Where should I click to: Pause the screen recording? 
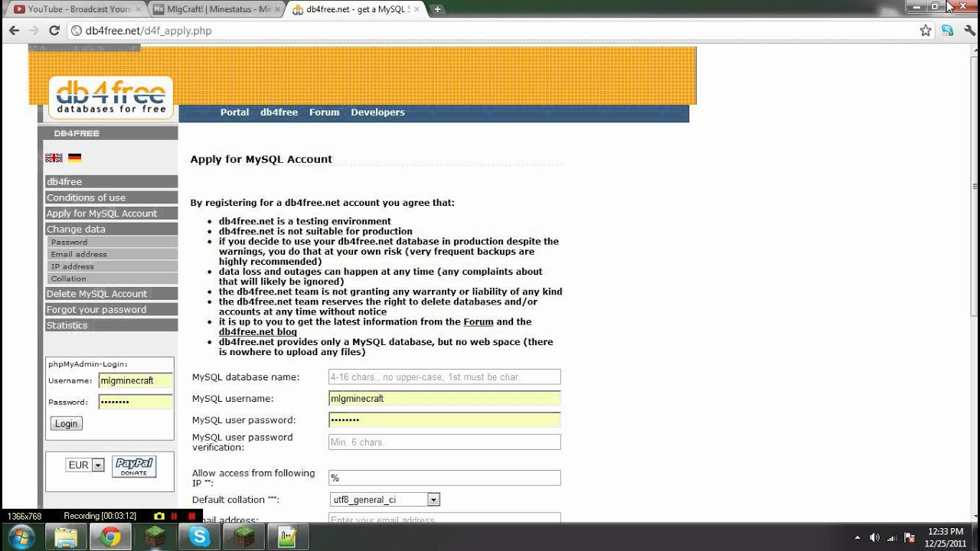point(175,517)
